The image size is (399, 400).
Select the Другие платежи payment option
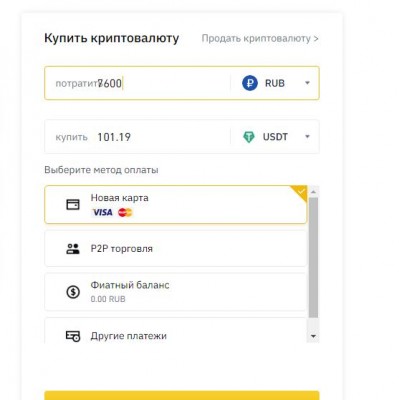pyautogui.click(x=176, y=331)
